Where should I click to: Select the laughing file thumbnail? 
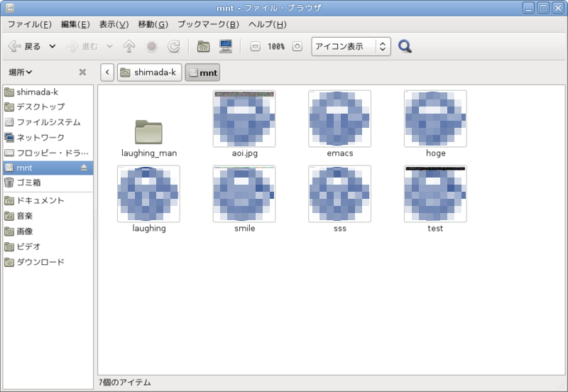pos(148,194)
